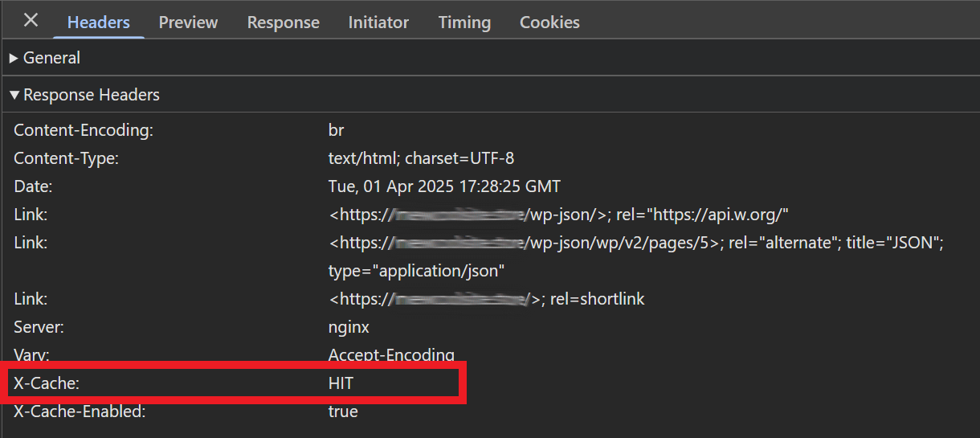Image resolution: width=980 pixels, height=438 pixels.
Task: Select the Content-Type header name
Action: [x=66, y=158]
